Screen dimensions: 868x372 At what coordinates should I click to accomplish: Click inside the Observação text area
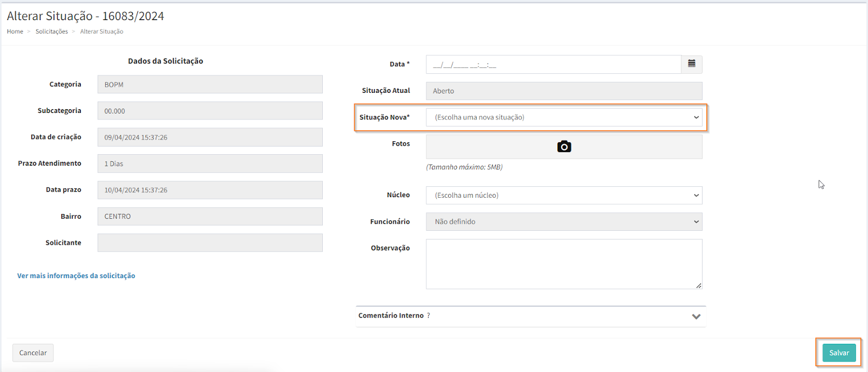click(x=564, y=264)
